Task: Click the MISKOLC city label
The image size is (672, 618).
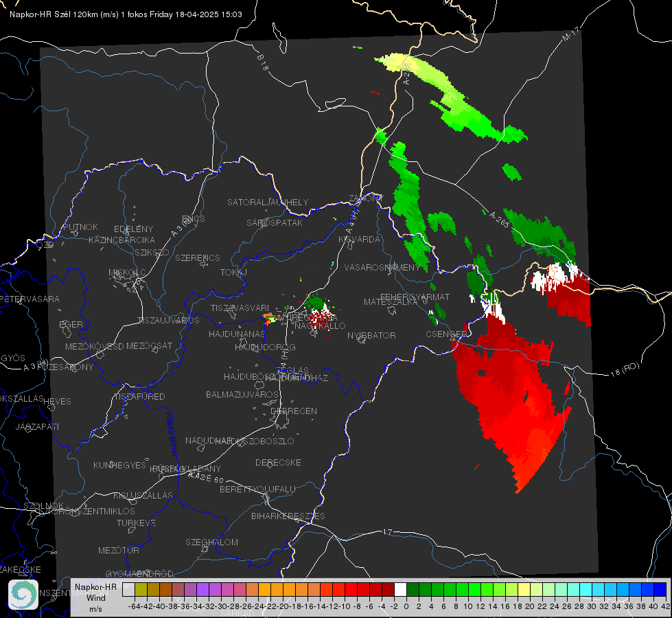Action: [x=127, y=273]
